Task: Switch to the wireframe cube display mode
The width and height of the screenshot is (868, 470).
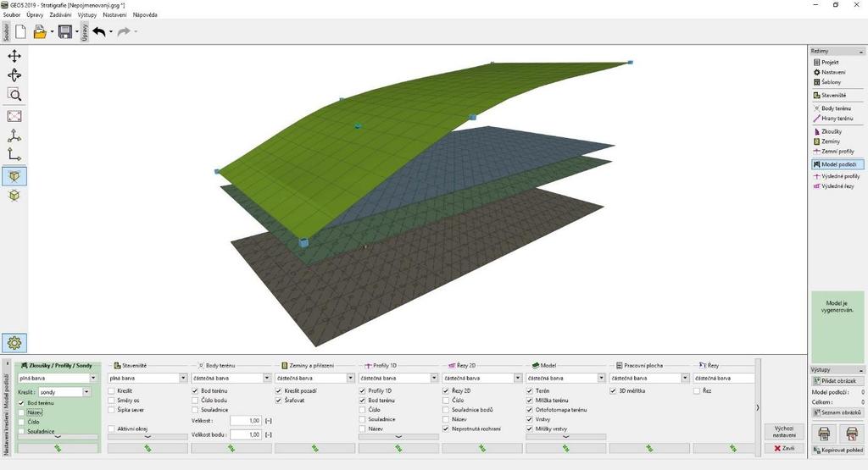Action: coord(14,196)
